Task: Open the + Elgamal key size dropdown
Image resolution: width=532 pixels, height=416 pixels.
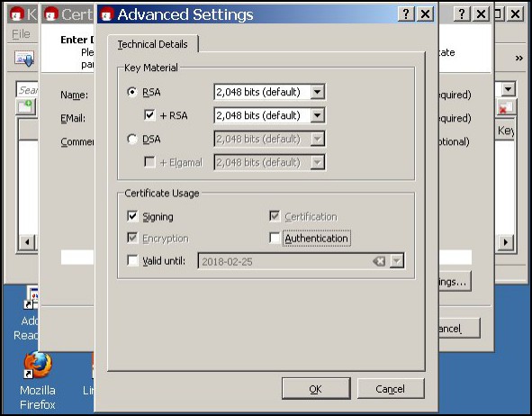Action: pos(317,162)
